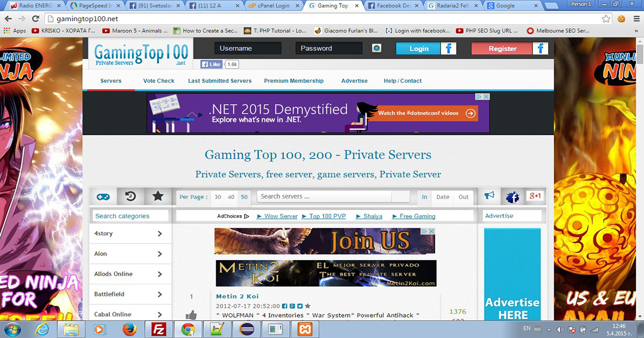Set Per Page to 50
The height and width of the screenshot is (338, 644).
[x=244, y=197]
